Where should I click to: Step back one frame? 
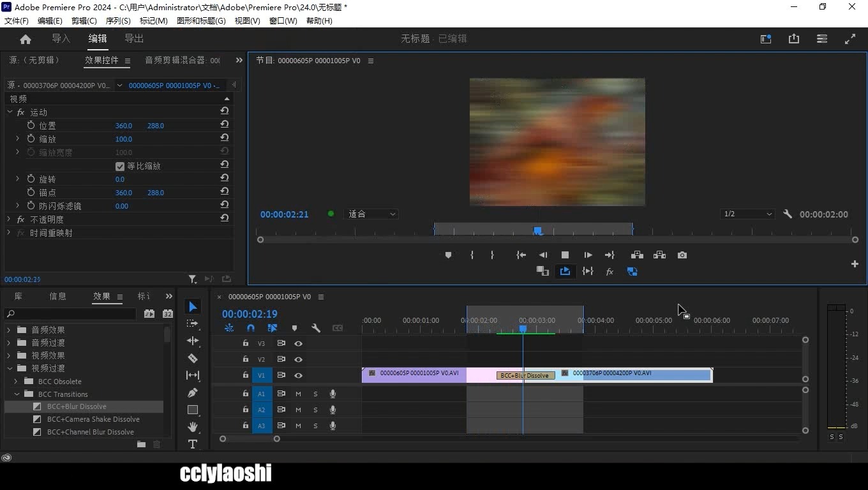pyautogui.click(x=542, y=255)
